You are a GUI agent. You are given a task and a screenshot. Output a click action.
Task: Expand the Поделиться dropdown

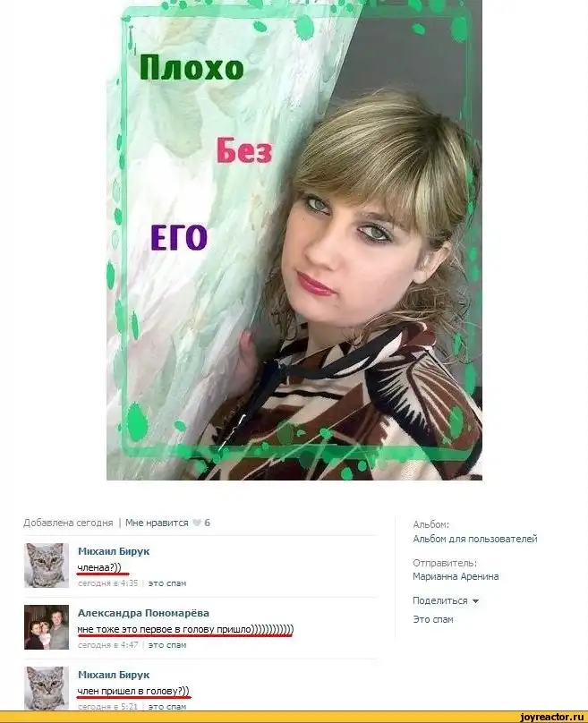pyautogui.click(x=446, y=600)
